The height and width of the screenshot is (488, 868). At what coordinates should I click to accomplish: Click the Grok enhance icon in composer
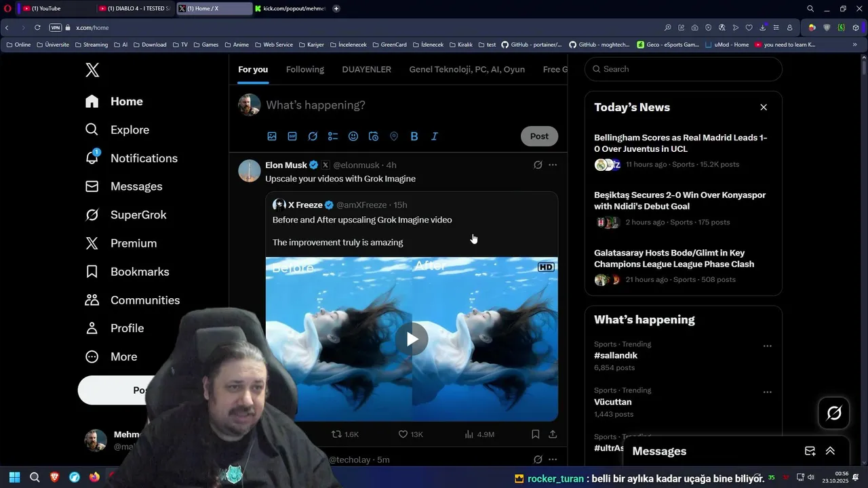click(313, 136)
